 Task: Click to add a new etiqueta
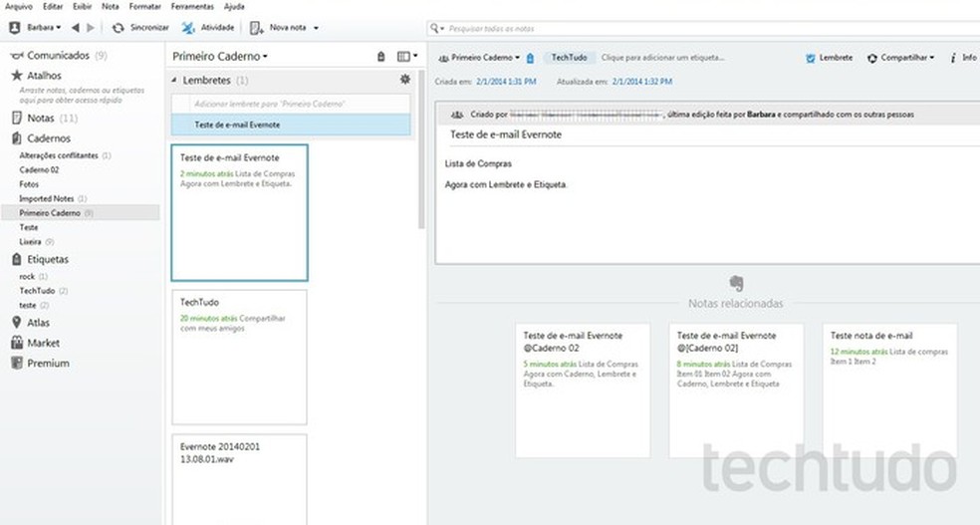[x=662, y=58]
